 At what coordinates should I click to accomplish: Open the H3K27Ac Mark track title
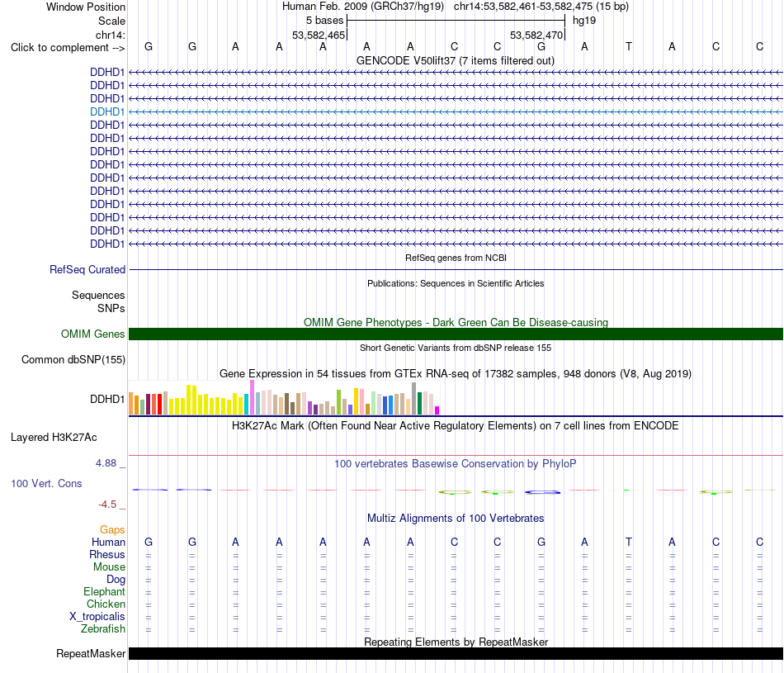click(456, 426)
